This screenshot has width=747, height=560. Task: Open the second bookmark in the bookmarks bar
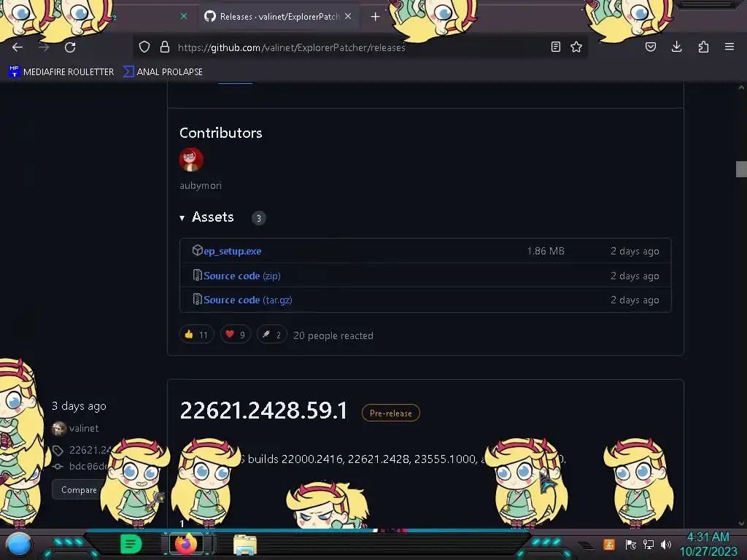point(163,72)
